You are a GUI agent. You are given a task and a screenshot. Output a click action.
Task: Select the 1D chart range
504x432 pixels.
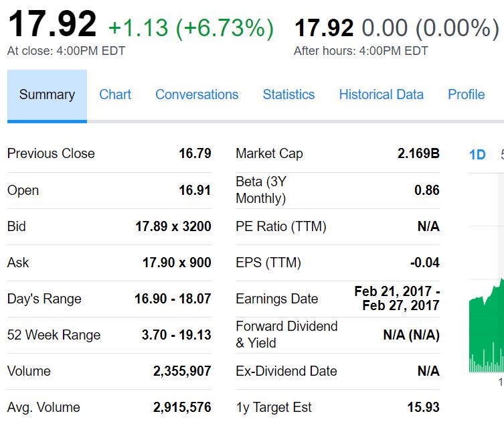(477, 155)
